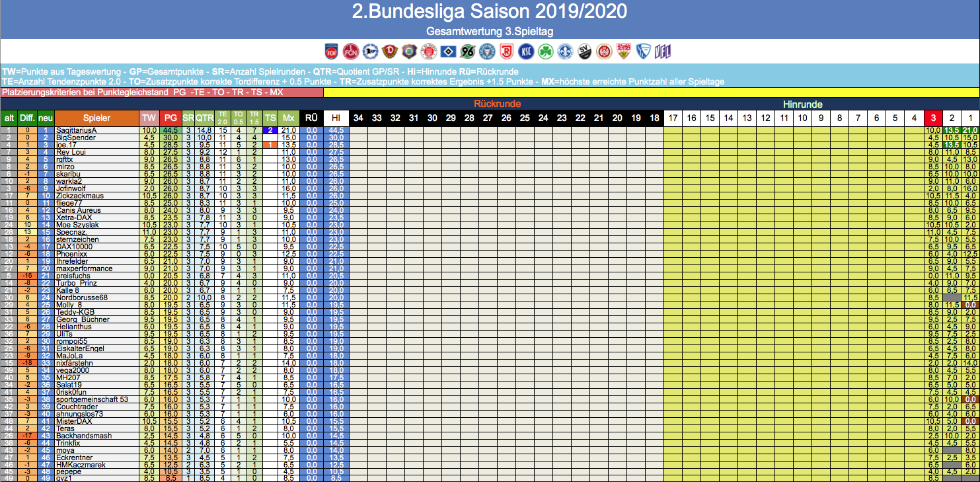Click the 'Platzierungskriterien bei Punktegleichstand' row
This screenshot has width=980, height=482.
click(x=162, y=92)
